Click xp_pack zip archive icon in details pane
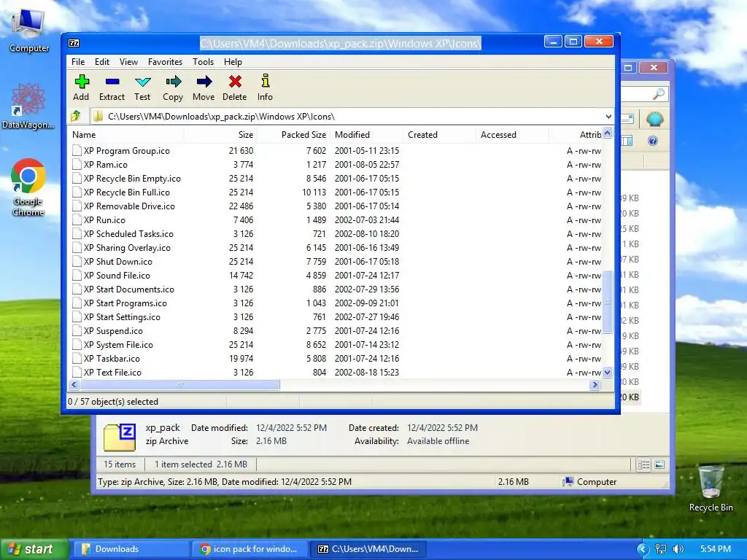This screenshot has height=560, width=747. 120,437
